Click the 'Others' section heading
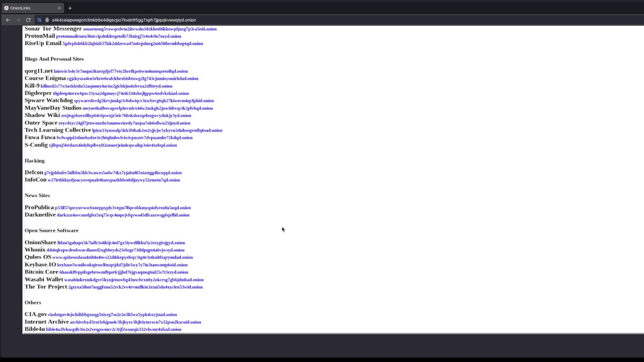Screen dimensions: 644x362 (x=33, y=303)
